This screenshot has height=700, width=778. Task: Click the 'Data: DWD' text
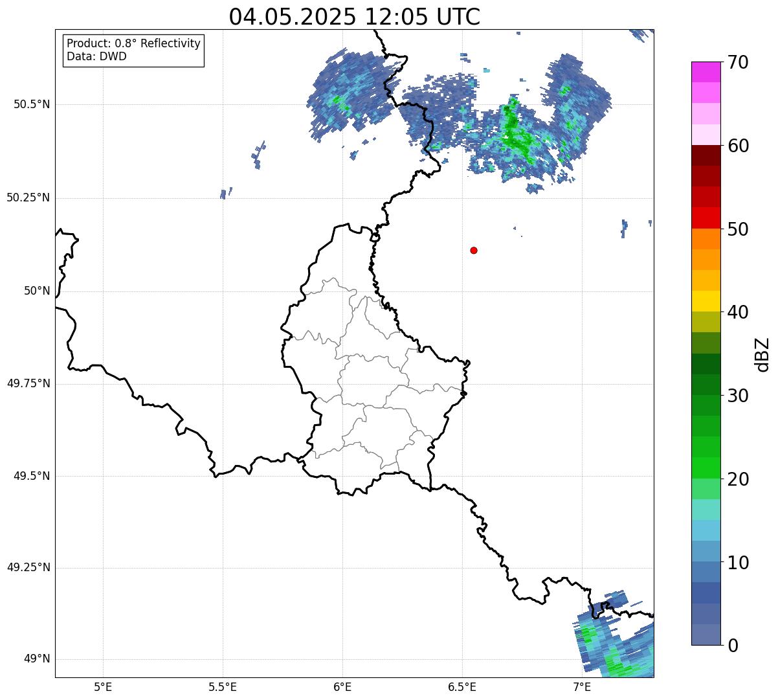point(96,56)
